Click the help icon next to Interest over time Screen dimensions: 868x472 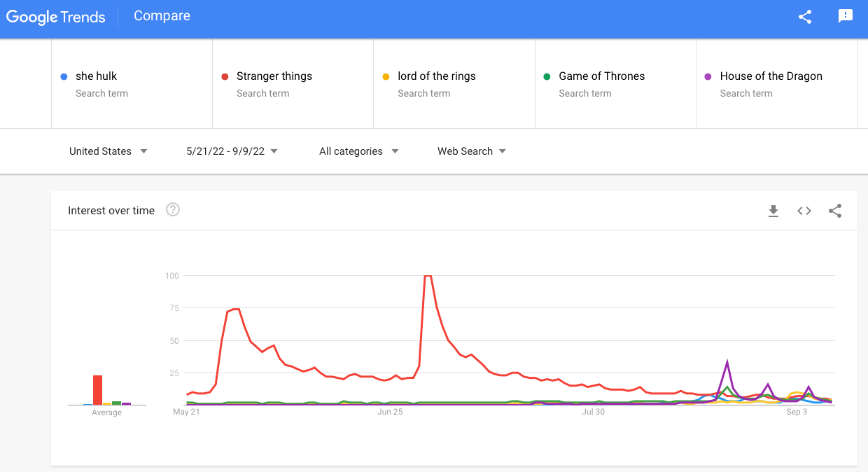[x=172, y=209]
